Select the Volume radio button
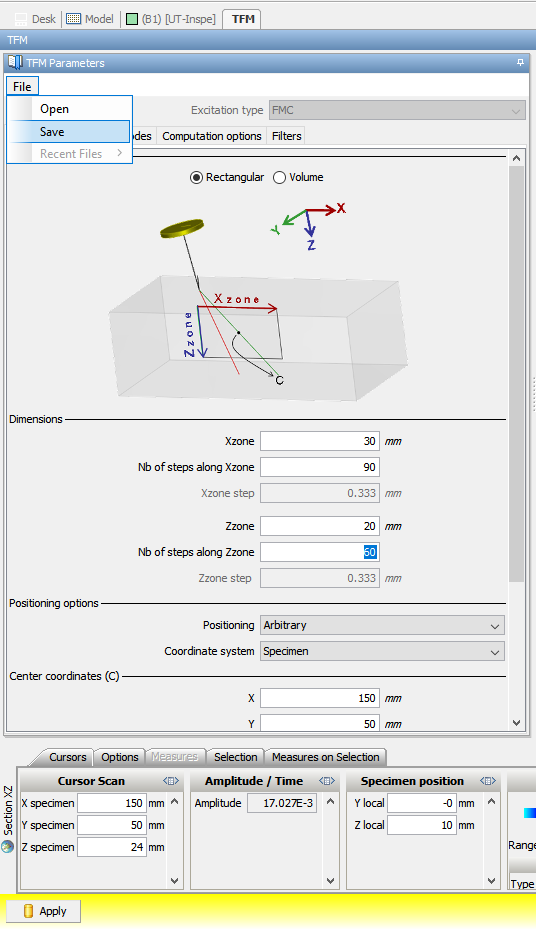 (x=279, y=177)
